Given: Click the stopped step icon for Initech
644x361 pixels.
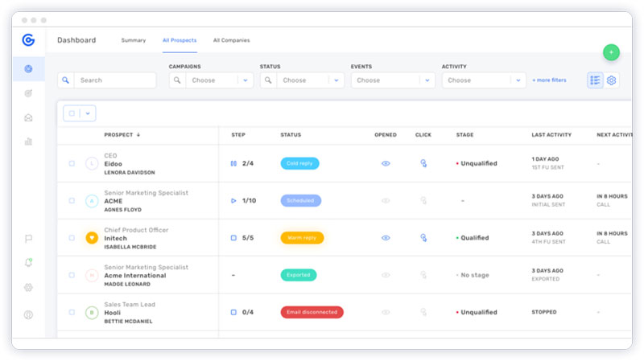Looking at the screenshot, I should coord(233,237).
